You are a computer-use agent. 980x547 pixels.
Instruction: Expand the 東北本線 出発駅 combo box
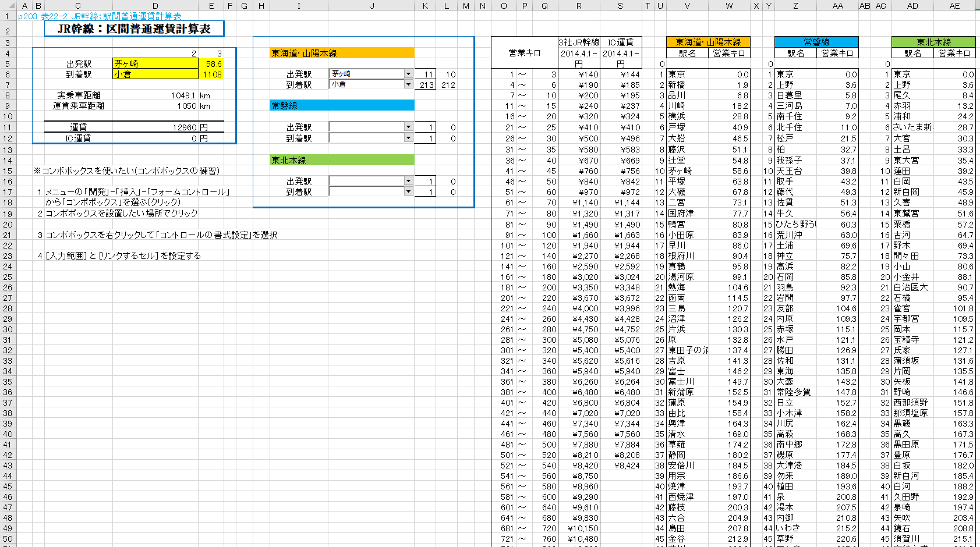(x=408, y=181)
